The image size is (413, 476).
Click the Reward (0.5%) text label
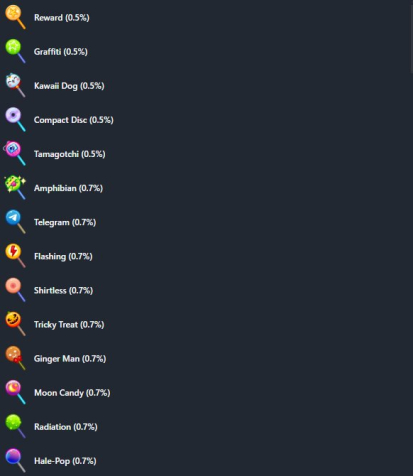coord(62,17)
